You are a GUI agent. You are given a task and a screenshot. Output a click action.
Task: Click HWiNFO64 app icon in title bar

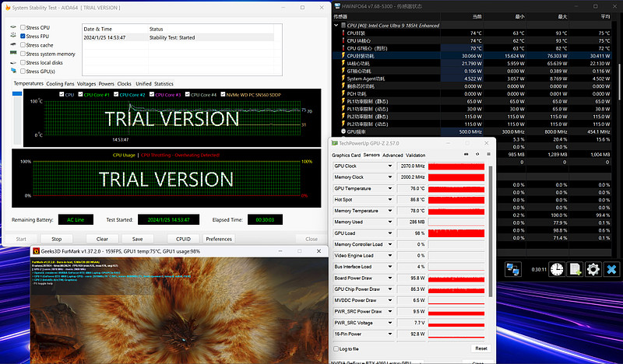click(337, 6)
